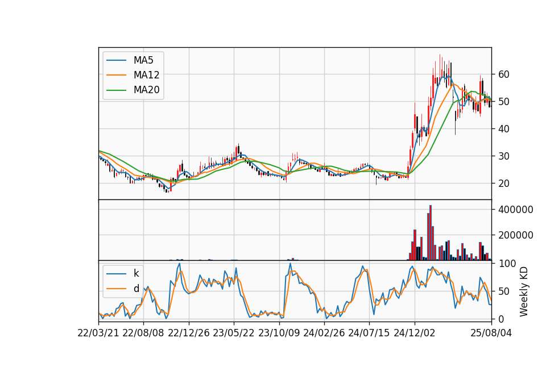The height and width of the screenshot is (392, 546).
Task: Select the 24/02/26 date label
Action: pos(324,333)
